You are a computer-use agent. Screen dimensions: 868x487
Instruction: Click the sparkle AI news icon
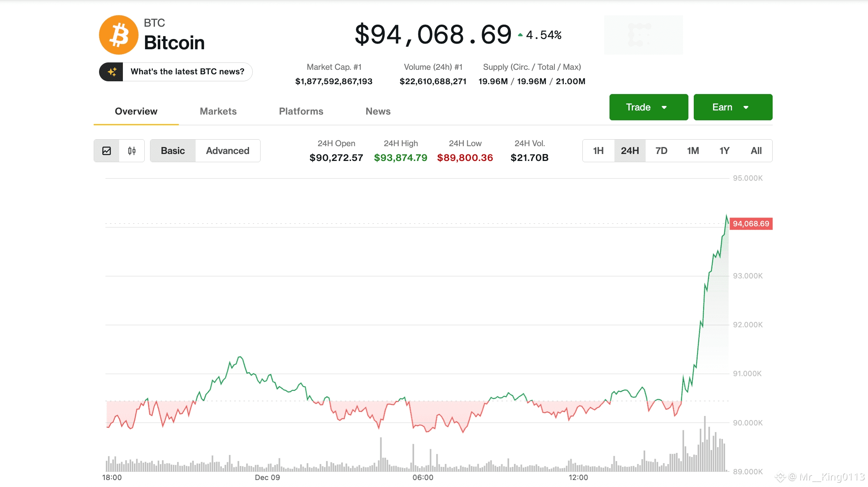pos(111,72)
